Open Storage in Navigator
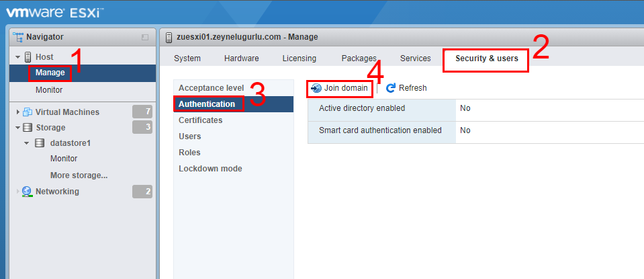 pyautogui.click(x=50, y=128)
